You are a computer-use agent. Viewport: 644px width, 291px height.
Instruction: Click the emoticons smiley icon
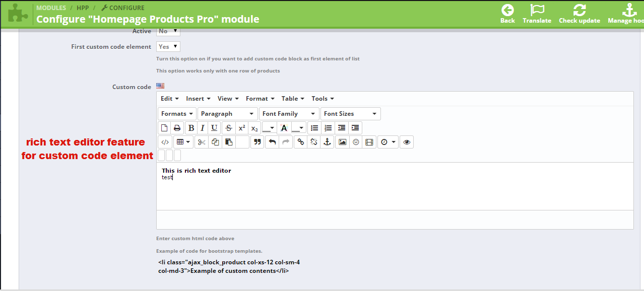pyautogui.click(x=356, y=142)
